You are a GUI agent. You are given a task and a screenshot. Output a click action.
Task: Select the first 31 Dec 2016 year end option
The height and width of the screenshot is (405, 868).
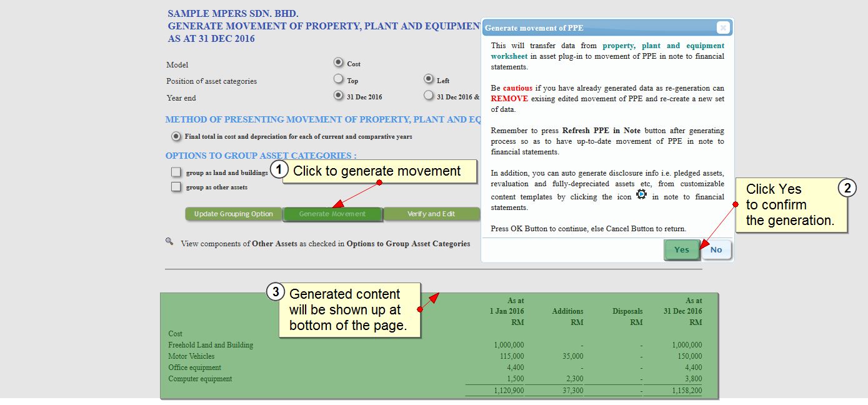click(x=338, y=96)
